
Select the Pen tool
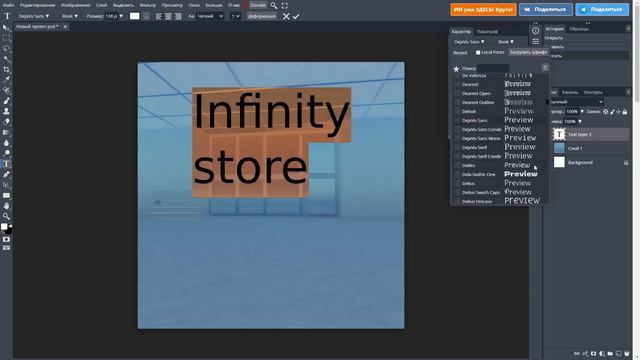[6, 174]
